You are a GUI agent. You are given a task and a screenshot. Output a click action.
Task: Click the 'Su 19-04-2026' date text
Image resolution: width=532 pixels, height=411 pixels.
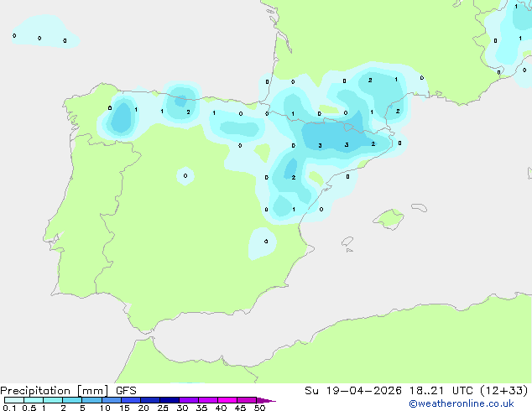click(353, 391)
